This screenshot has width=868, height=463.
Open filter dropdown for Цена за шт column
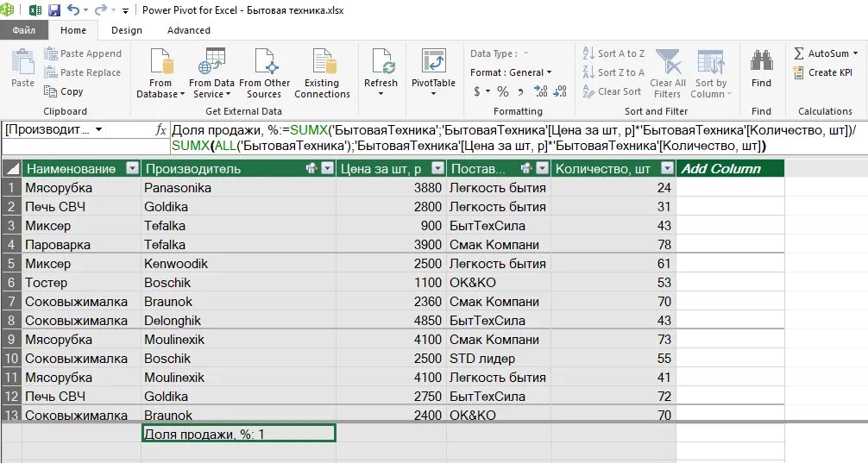(x=437, y=169)
